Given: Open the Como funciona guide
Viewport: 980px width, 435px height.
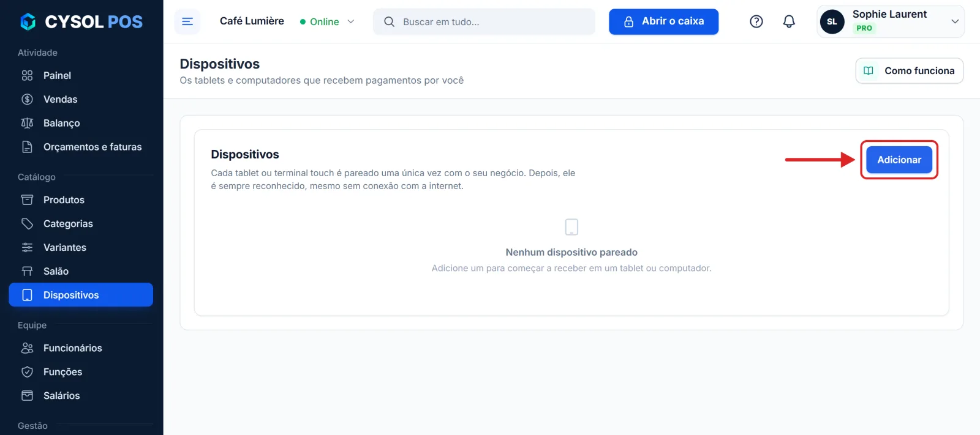Looking at the screenshot, I should (x=909, y=71).
